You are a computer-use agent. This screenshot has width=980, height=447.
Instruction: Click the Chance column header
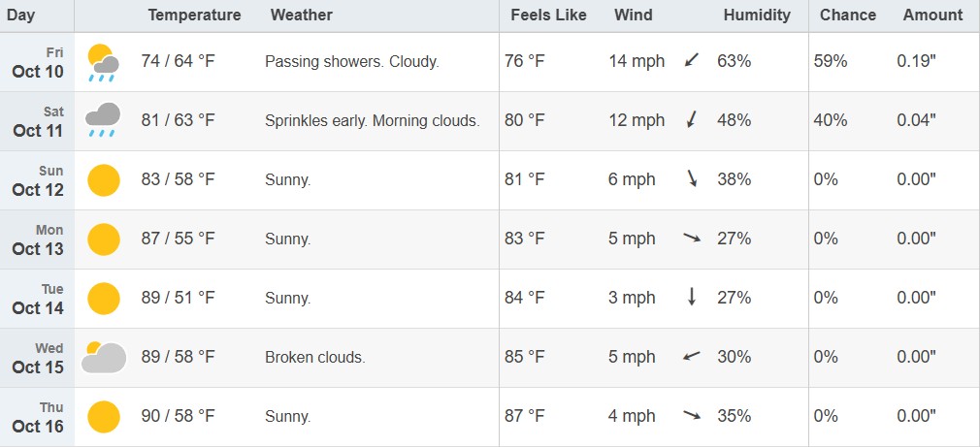[847, 16]
